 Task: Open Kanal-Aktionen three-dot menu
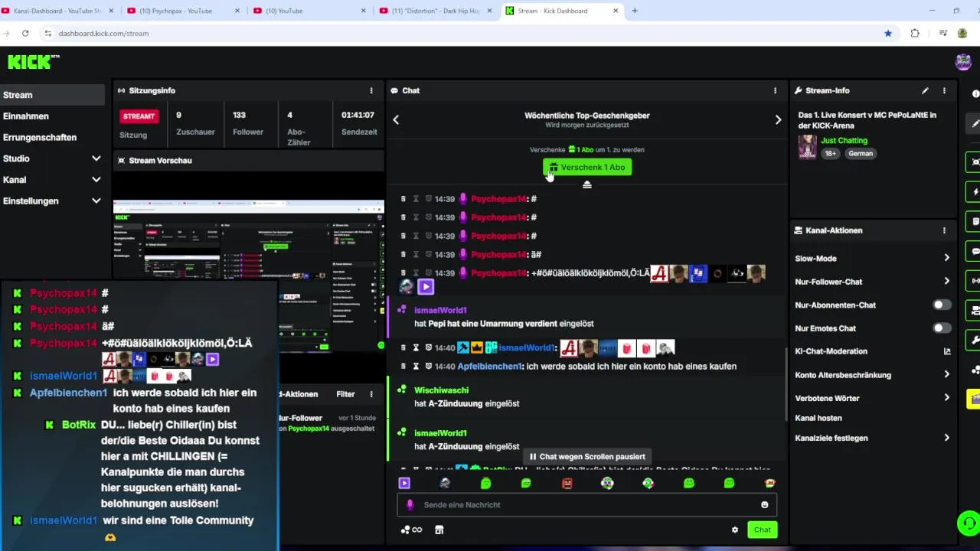tap(944, 230)
